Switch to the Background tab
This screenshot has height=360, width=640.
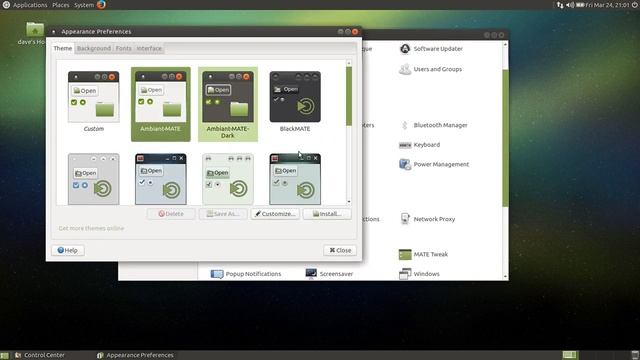[x=94, y=48]
